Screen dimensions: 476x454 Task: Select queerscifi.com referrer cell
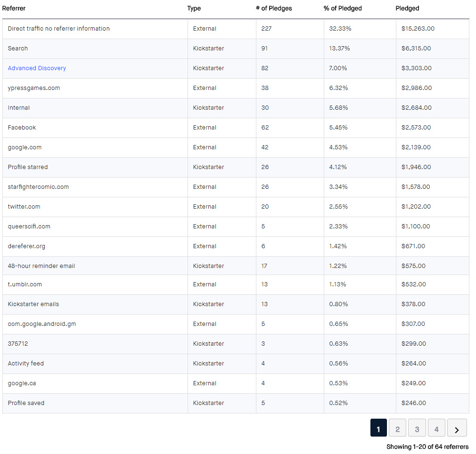click(95, 227)
